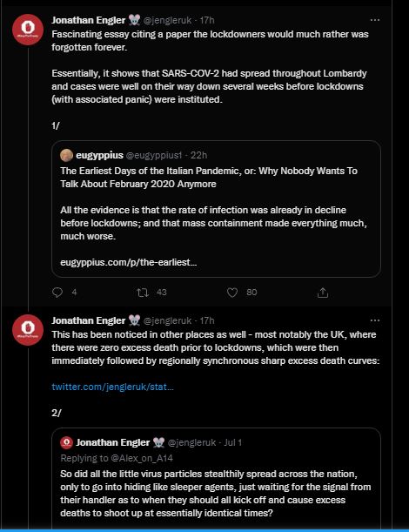Like the first tweet with 80 likes

tap(232, 293)
